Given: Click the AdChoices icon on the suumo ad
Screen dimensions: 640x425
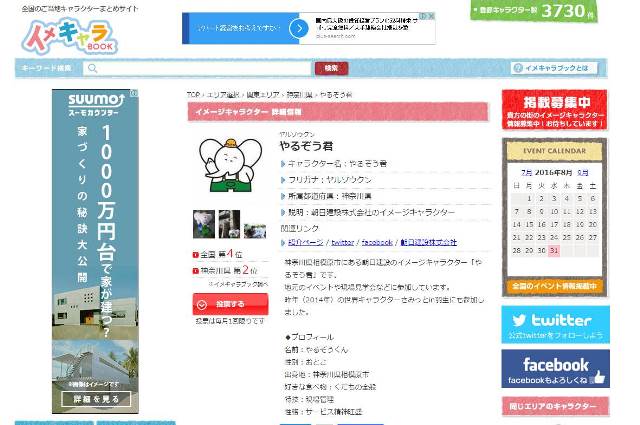Looking at the screenshot, I should [x=134, y=93].
